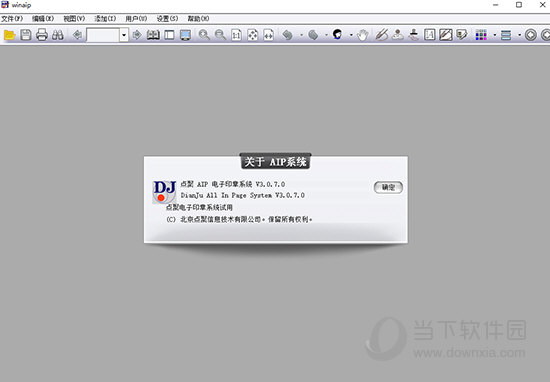
Task: Click the rotate left icon in toolbar
Action: [x=288, y=35]
